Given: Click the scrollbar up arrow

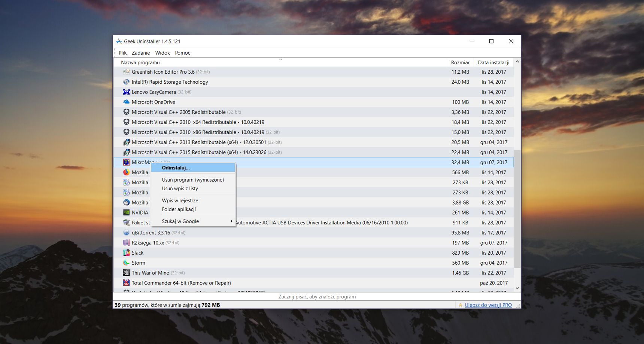Looking at the screenshot, I should pos(517,61).
